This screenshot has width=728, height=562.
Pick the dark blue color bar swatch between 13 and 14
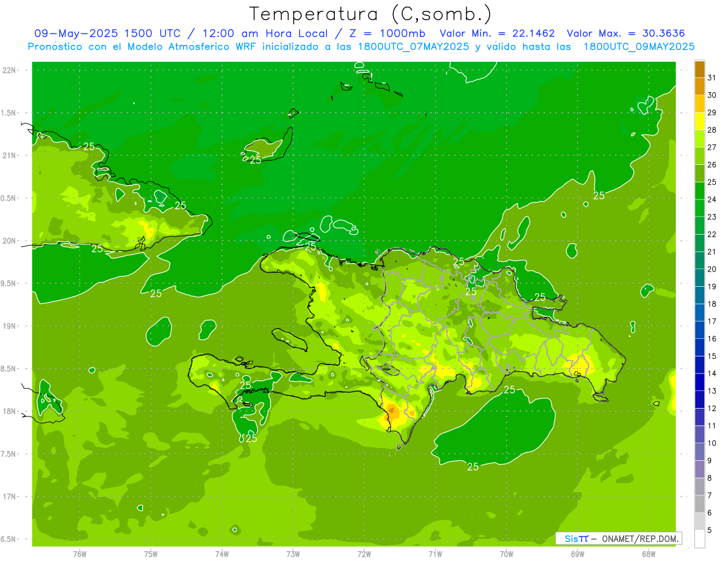coord(699,383)
